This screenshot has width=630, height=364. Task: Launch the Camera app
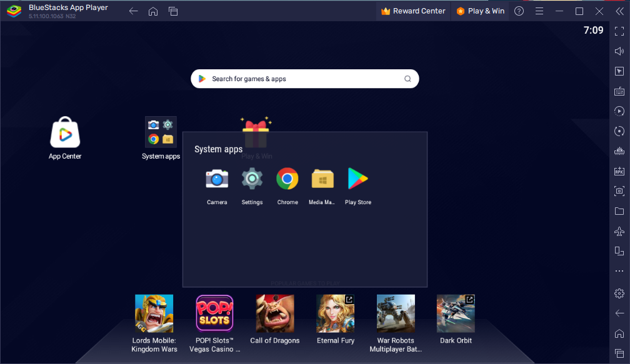217,187
